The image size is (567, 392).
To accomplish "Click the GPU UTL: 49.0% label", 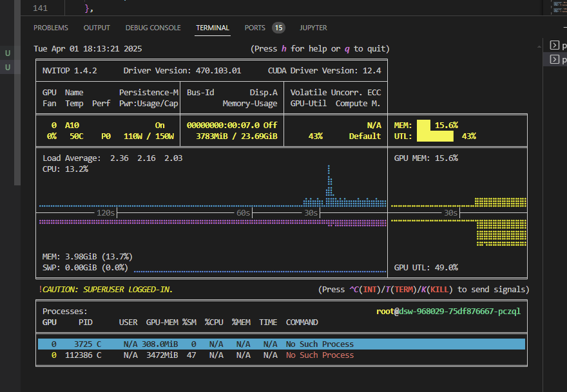I will pyautogui.click(x=426, y=268).
